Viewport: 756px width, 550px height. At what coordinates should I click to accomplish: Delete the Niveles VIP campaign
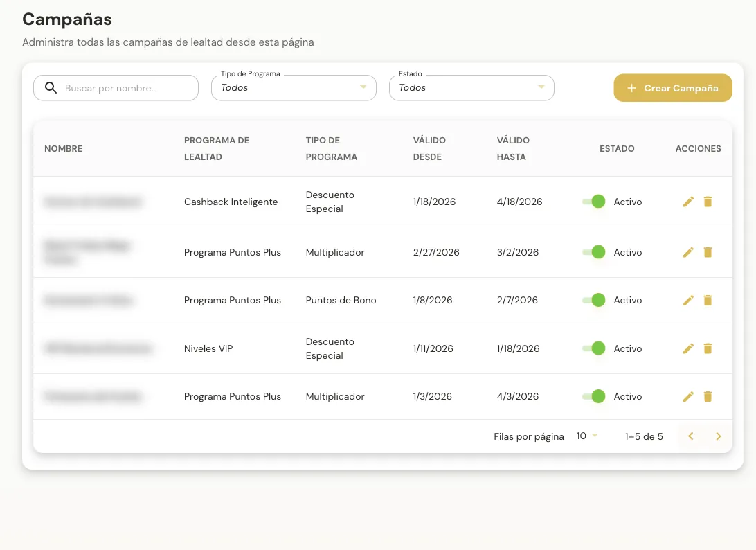click(708, 348)
